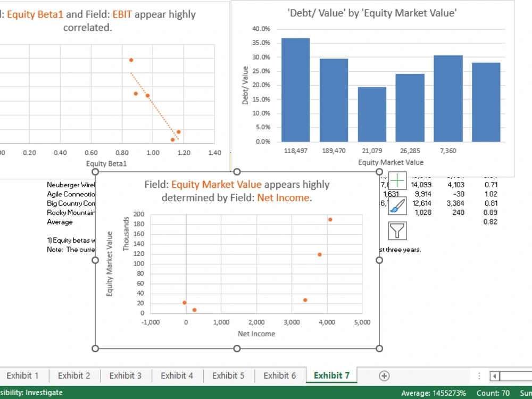Screen dimensions: 532x399
Task: Select cell containing 14,099
Action: [x=421, y=185]
